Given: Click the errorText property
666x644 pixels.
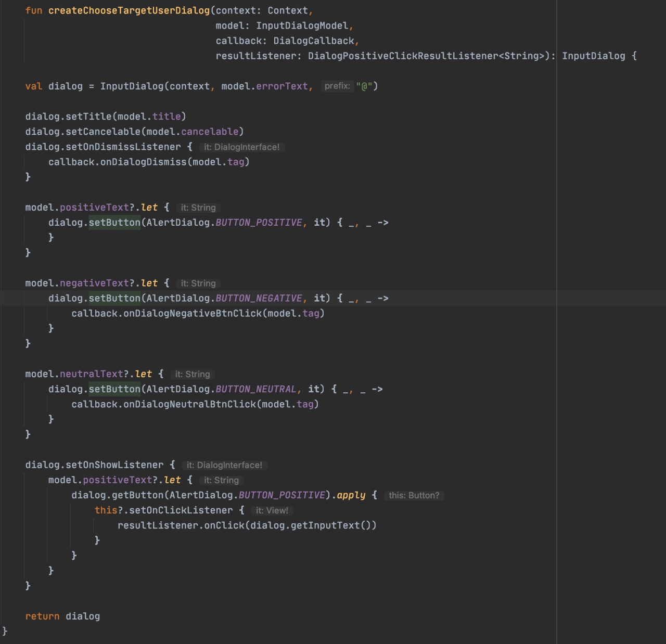Looking at the screenshot, I should tap(282, 86).
